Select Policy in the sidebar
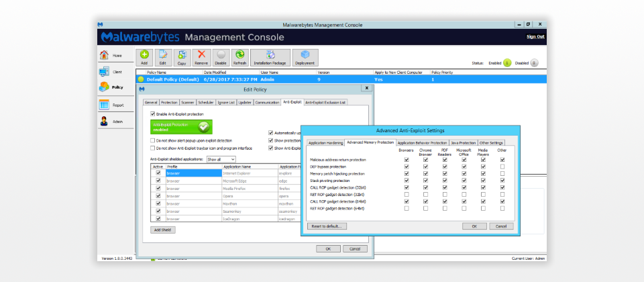 (116, 87)
